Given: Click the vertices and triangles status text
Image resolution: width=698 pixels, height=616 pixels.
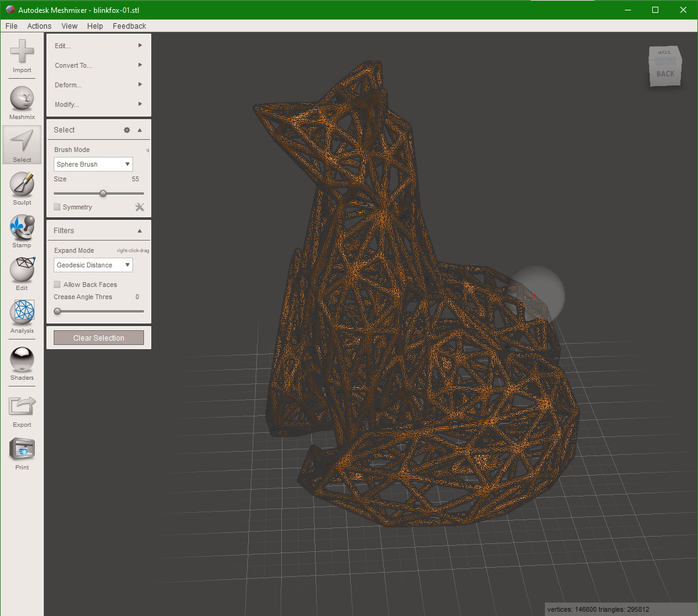Looking at the screenshot, I should pos(598,609).
